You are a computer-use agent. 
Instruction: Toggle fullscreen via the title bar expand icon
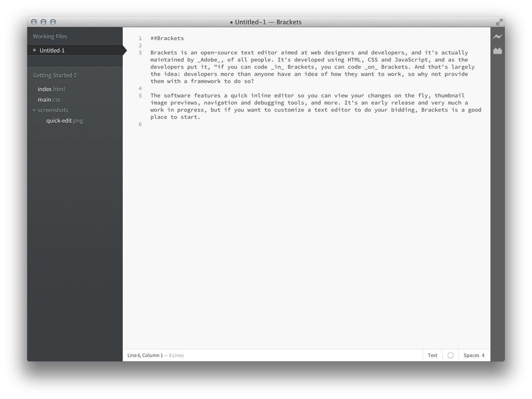[499, 22]
